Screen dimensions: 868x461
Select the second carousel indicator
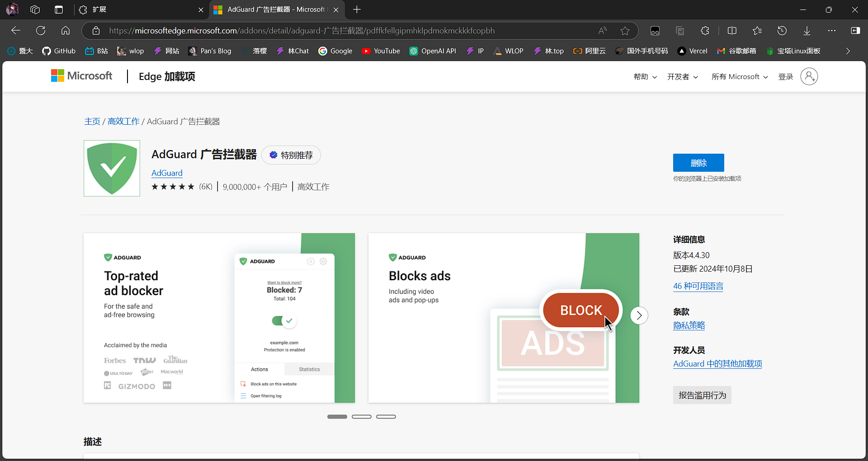[x=362, y=417]
